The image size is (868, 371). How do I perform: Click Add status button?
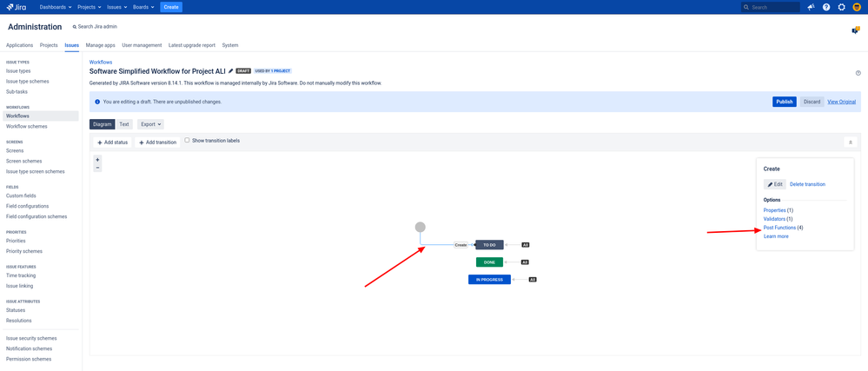(x=112, y=142)
